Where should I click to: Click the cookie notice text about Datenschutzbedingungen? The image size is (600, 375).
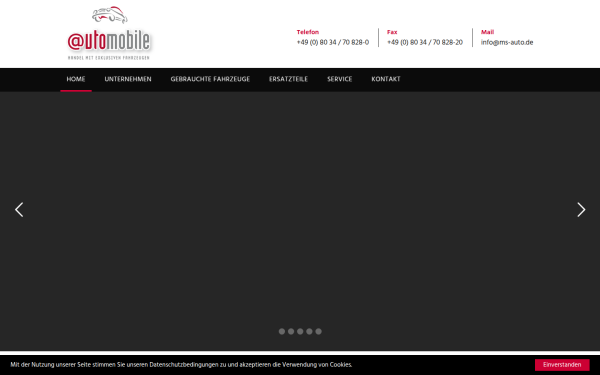(x=181, y=365)
